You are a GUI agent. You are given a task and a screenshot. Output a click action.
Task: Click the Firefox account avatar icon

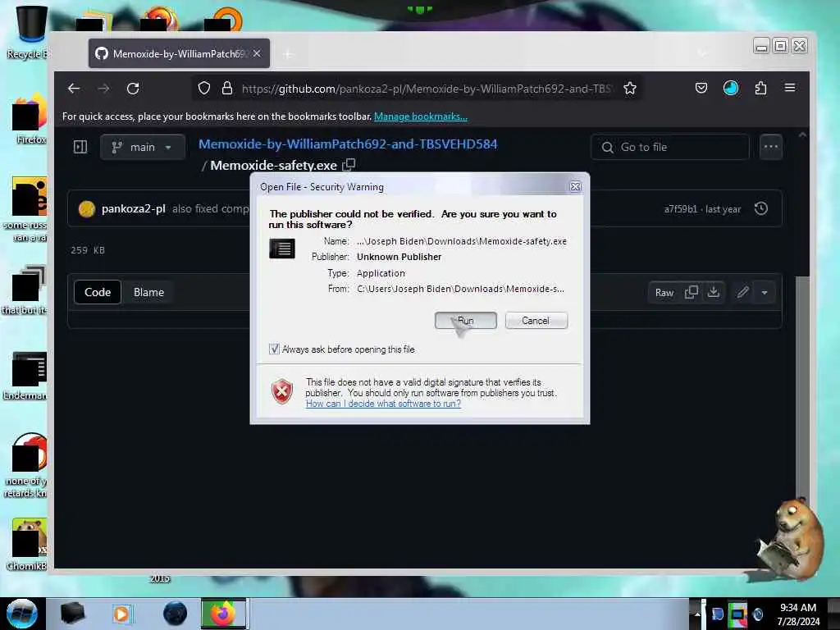pyautogui.click(x=731, y=88)
